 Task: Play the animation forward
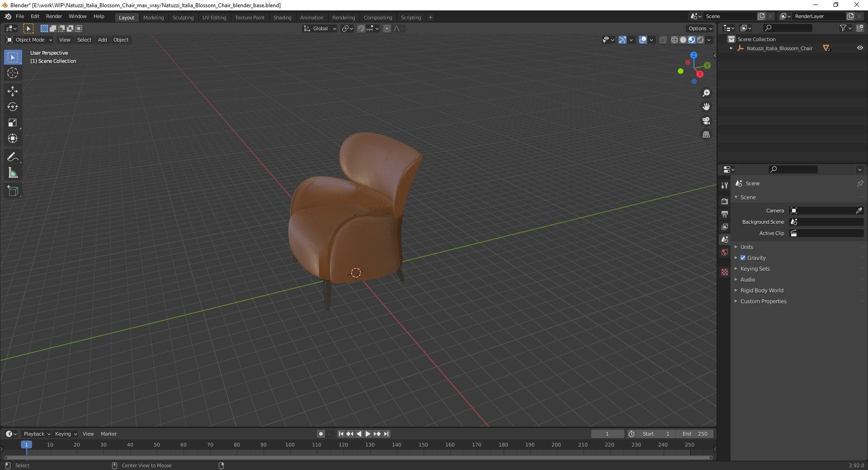pyautogui.click(x=368, y=434)
